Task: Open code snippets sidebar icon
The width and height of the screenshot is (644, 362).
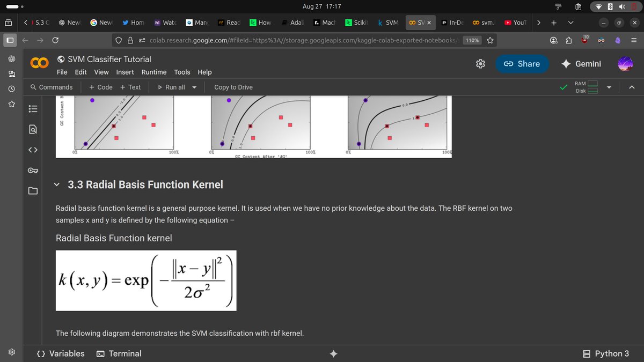Action: pyautogui.click(x=33, y=149)
